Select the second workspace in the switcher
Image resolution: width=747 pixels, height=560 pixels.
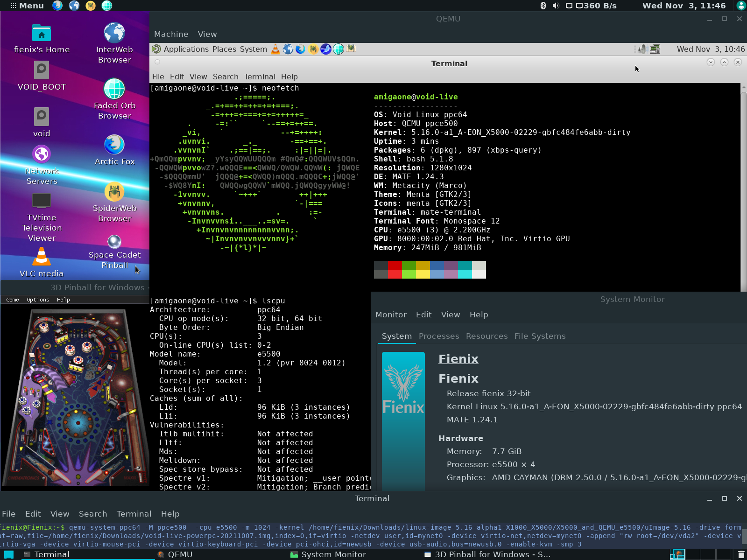pos(692,554)
